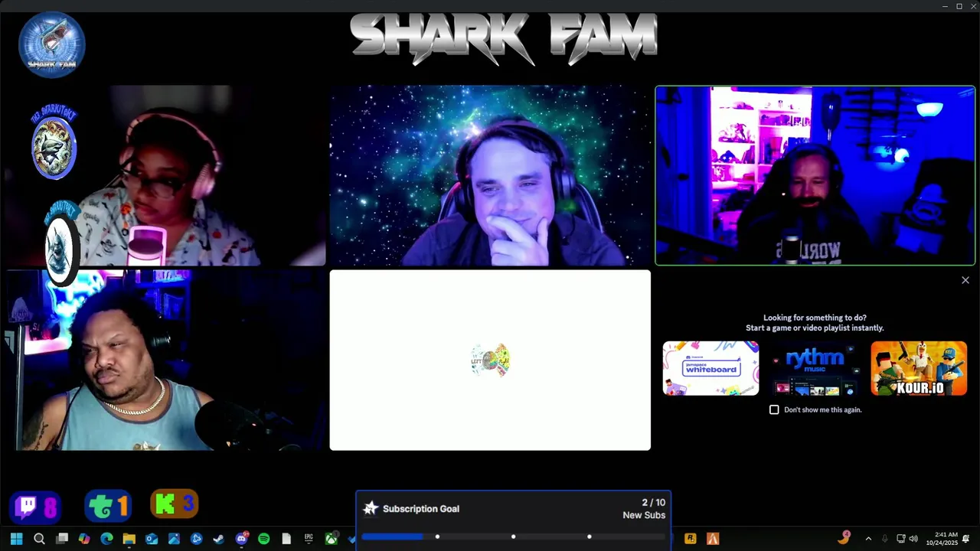Open the Windows Start menu
The image size is (980, 551).
pos(16,539)
